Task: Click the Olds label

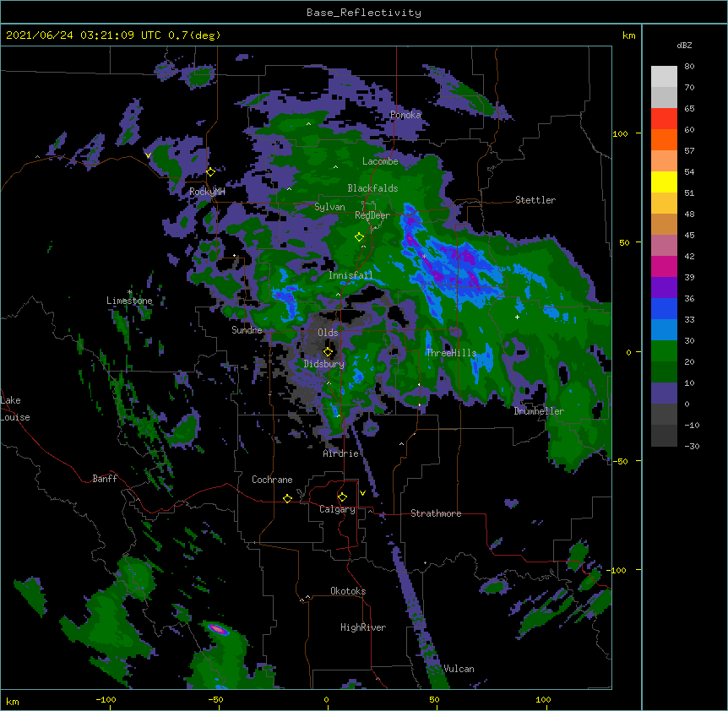Action: 328,333
